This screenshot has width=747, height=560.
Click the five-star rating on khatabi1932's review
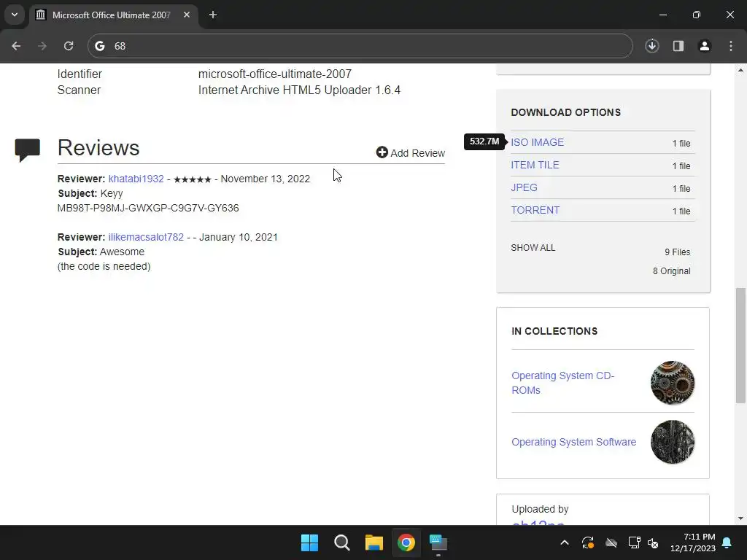click(193, 179)
